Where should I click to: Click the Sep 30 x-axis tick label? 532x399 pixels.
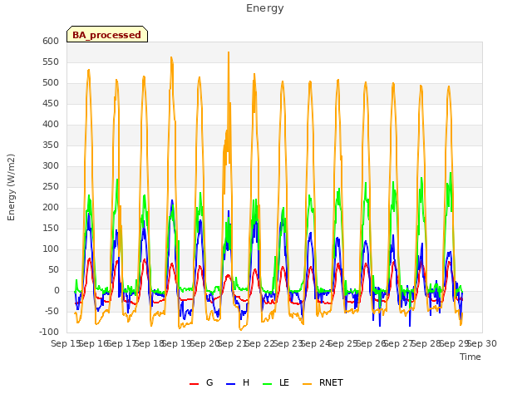[482, 343]
